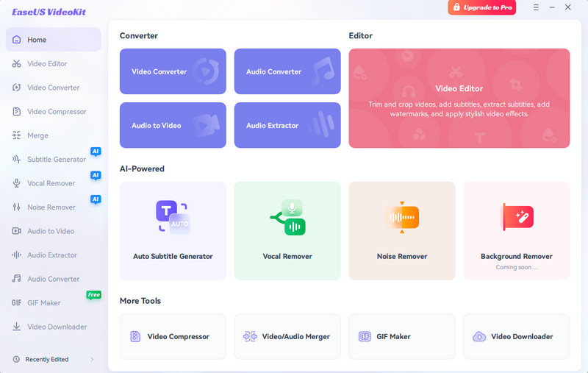Click the Subtitle Generator sidebar icon
588x373 pixels.
coord(16,159)
